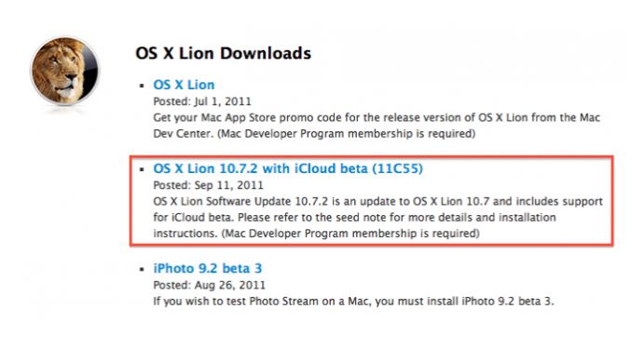Click the bullet beside the 10.7.2 iCloud beta entry
Screen dimensions: 644x349
[x=142, y=169]
